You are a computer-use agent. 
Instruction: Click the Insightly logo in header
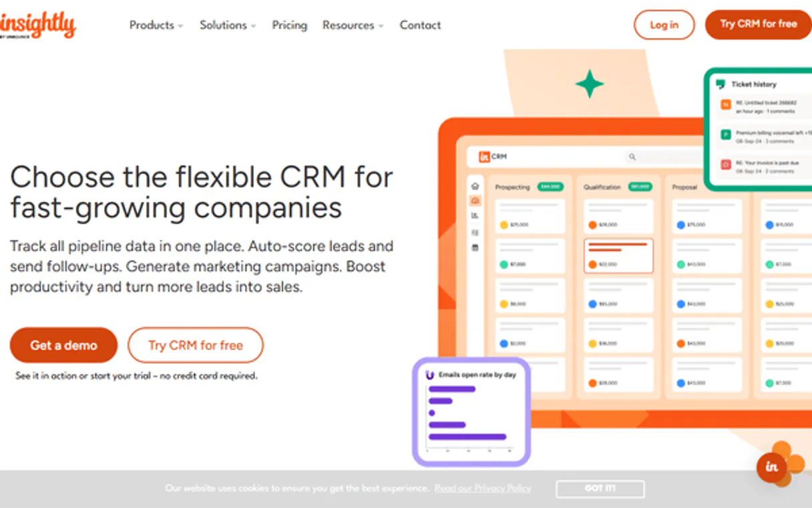point(38,25)
